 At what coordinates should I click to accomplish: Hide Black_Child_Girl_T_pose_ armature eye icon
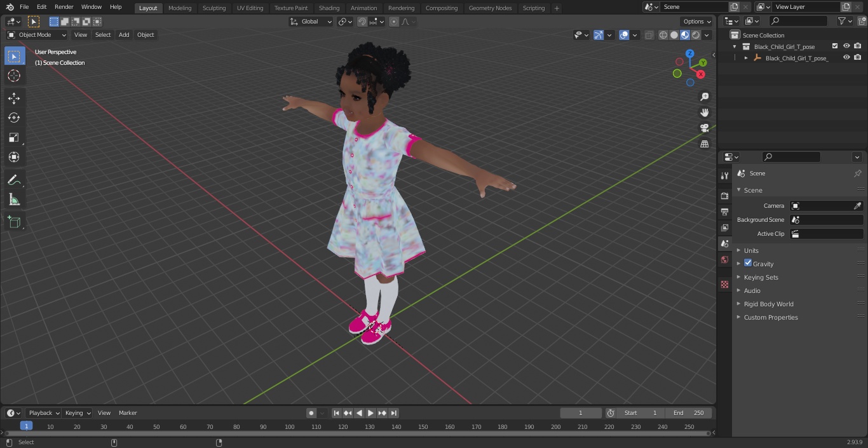pyautogui.click(x=846, y=58)
